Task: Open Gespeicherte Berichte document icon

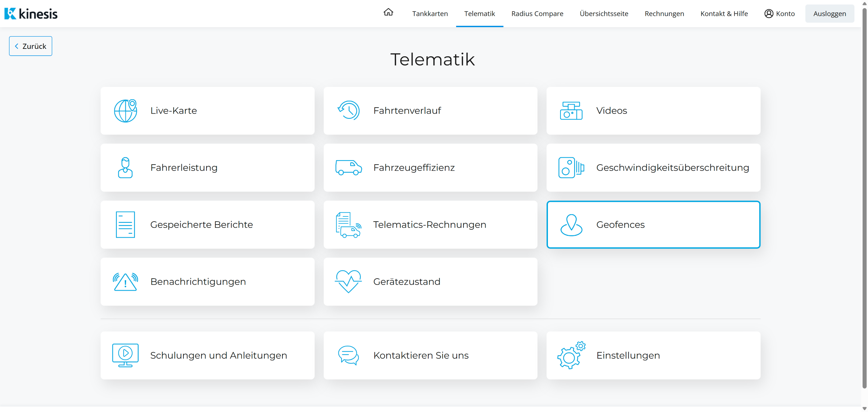Action: coord(125,225)
